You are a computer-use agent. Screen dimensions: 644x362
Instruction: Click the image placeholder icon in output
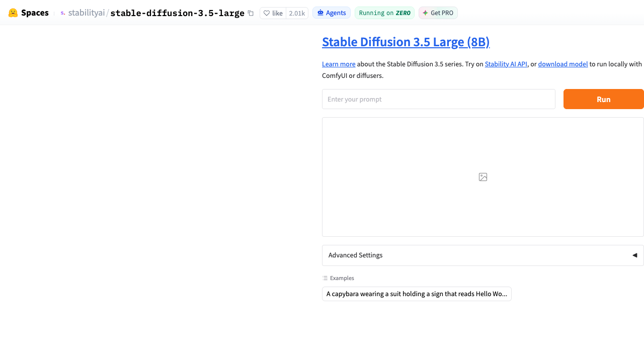483,177
